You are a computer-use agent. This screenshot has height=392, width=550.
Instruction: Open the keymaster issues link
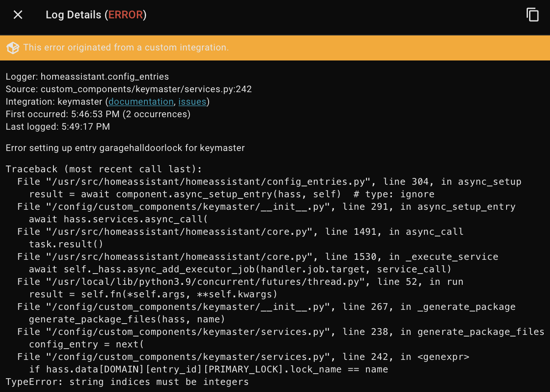(192, 101)
